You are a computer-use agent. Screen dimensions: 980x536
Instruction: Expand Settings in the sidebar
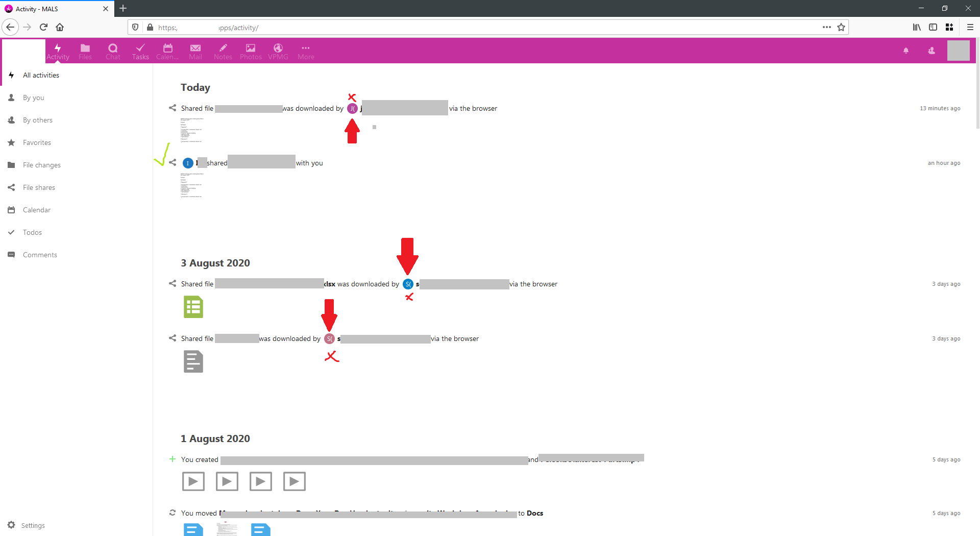pyautogui.click(x=77, y=525)
